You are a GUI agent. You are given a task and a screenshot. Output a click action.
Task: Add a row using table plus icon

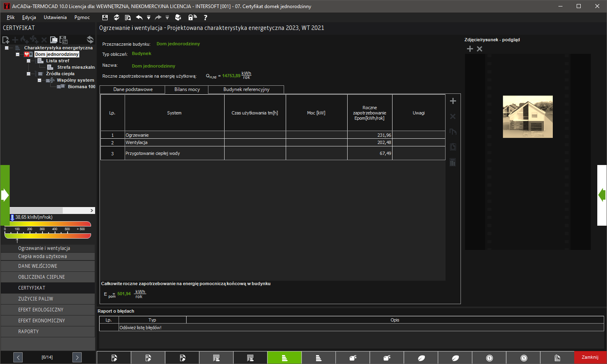click(x=453, y=101)
